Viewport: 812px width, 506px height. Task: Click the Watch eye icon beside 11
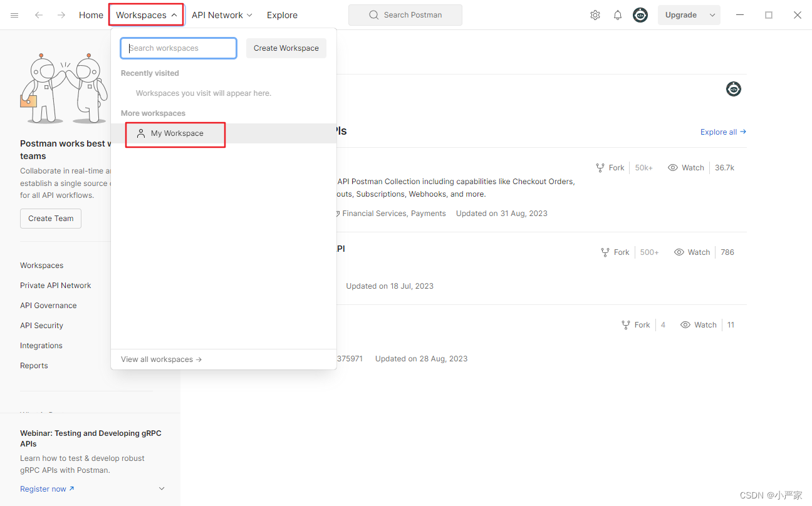tap(685, 325)
